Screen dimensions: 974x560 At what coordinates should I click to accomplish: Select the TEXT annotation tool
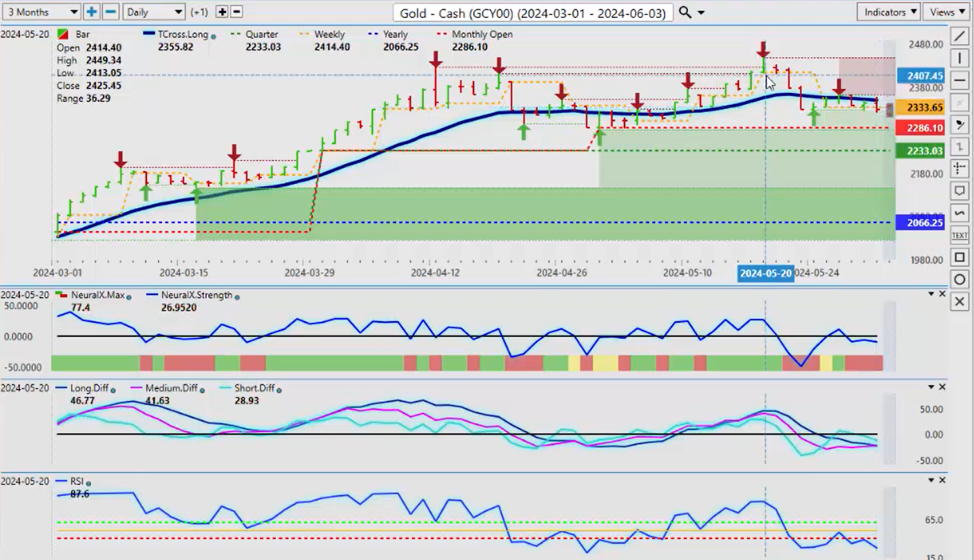click(959, 236)
